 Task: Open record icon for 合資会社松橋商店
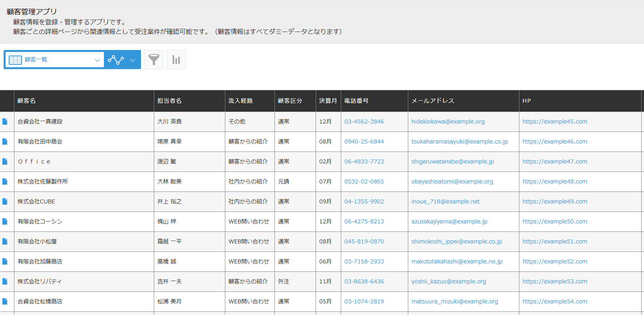pyautogui.click(x=5, y=301)
